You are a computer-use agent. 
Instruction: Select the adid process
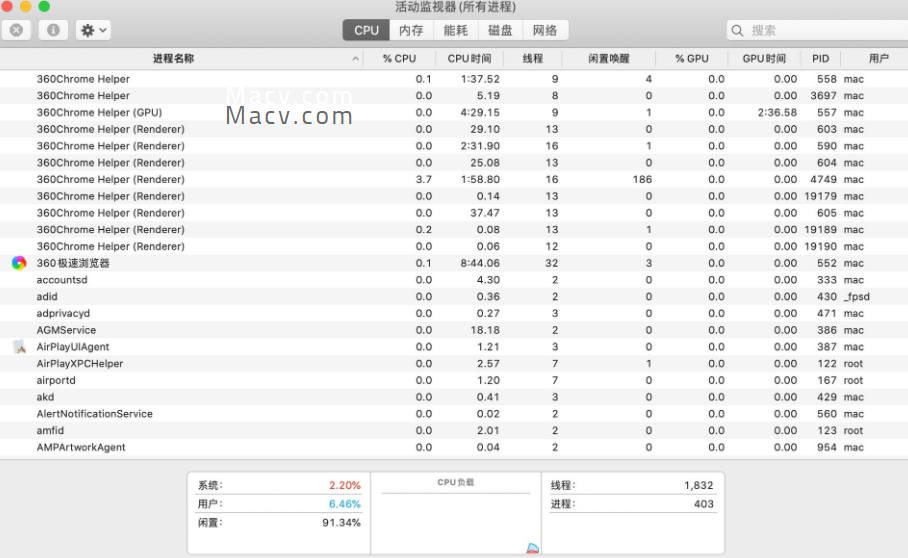47,296
